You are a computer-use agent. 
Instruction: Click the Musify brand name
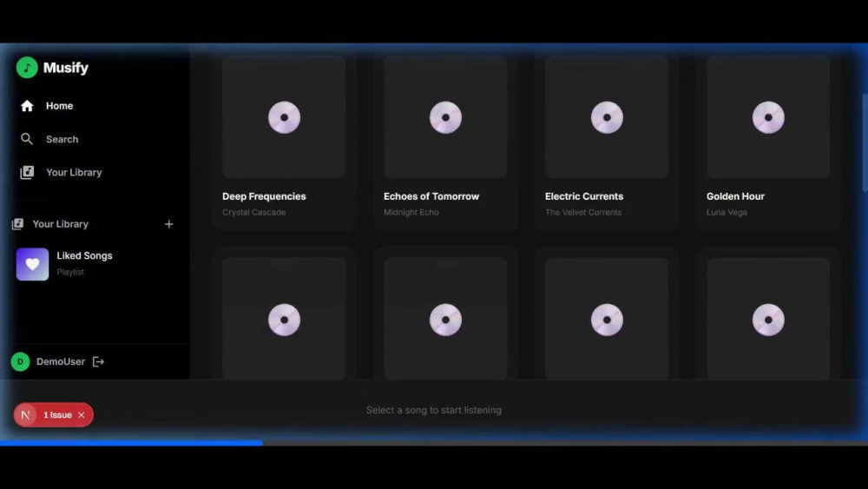(66, 68)
